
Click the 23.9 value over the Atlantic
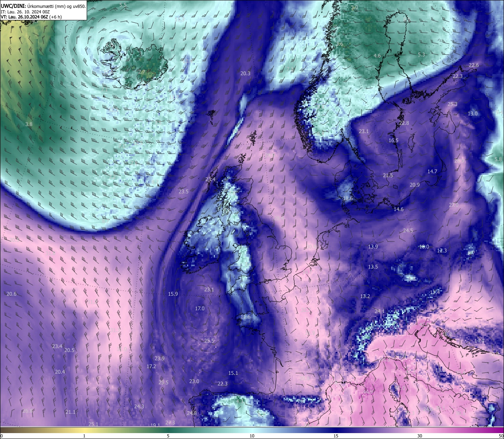pyautogui.click(x=159, y=358)
